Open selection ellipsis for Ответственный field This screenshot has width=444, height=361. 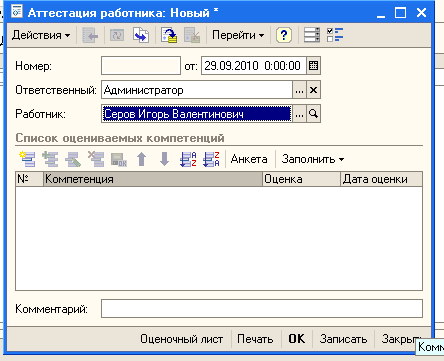tap(299, 90)
